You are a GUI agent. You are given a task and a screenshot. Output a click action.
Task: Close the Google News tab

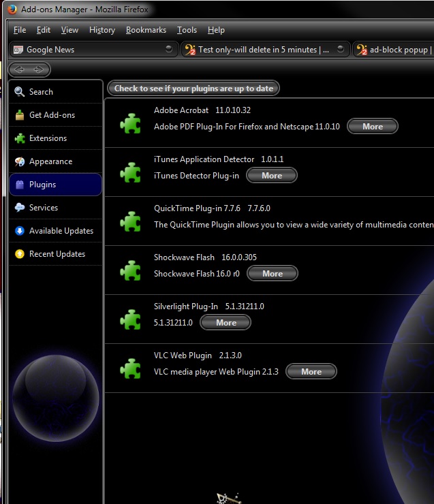[169, 49]
